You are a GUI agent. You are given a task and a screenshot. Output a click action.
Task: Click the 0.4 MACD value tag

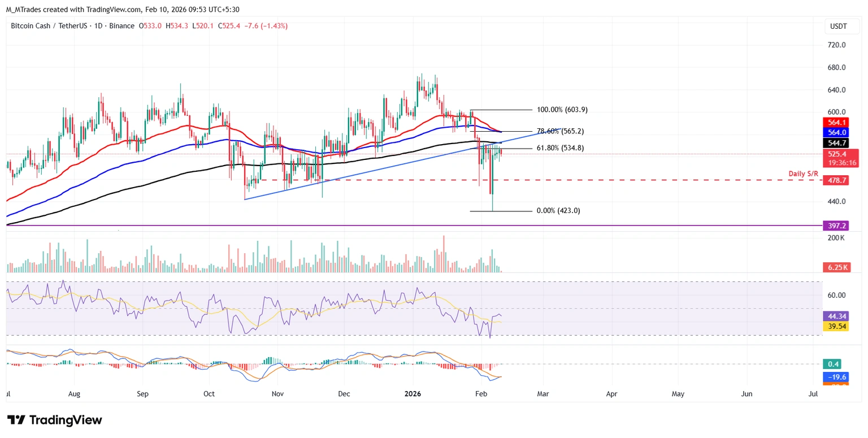tap(832, 364)
